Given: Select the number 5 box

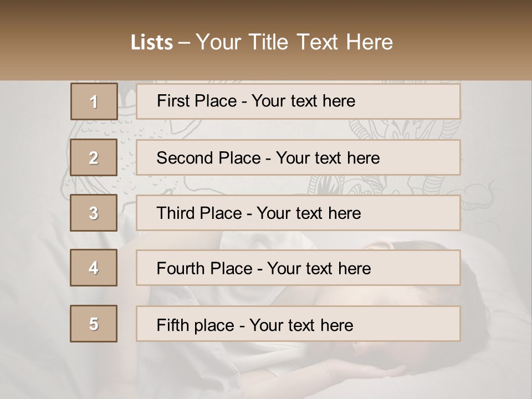Looking at the screenshot, I should coord(94,324).
